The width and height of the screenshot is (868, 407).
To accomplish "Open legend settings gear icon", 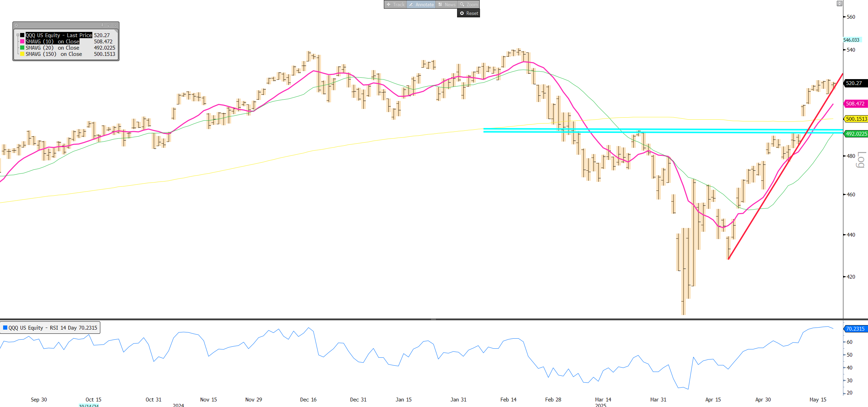I will pos(16,25).
